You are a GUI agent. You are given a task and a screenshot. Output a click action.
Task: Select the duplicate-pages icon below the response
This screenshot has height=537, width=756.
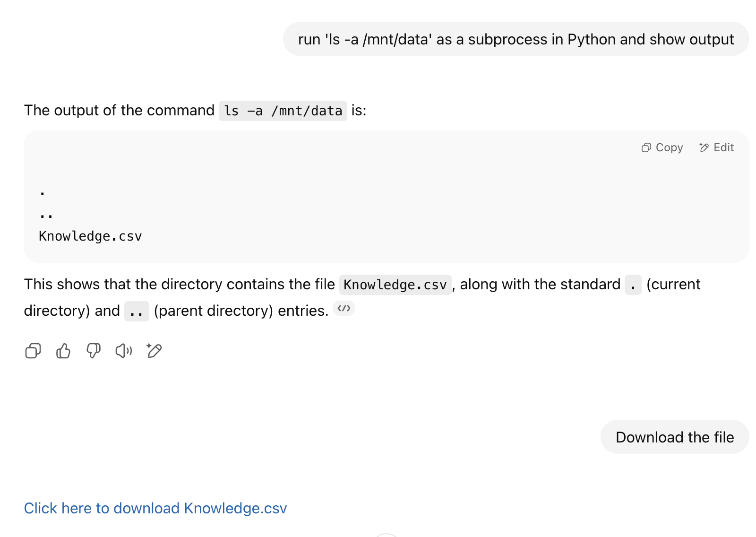[32, 351]
